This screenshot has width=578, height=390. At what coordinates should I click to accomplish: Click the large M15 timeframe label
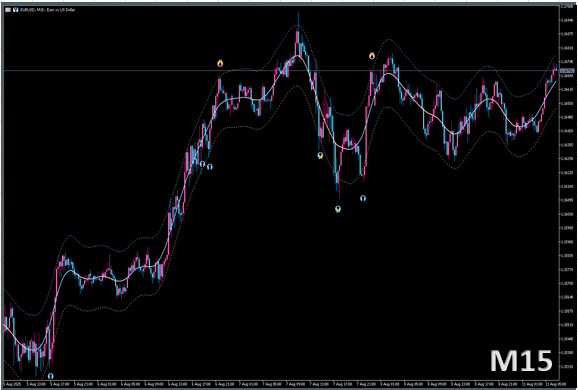click(521, 361)
